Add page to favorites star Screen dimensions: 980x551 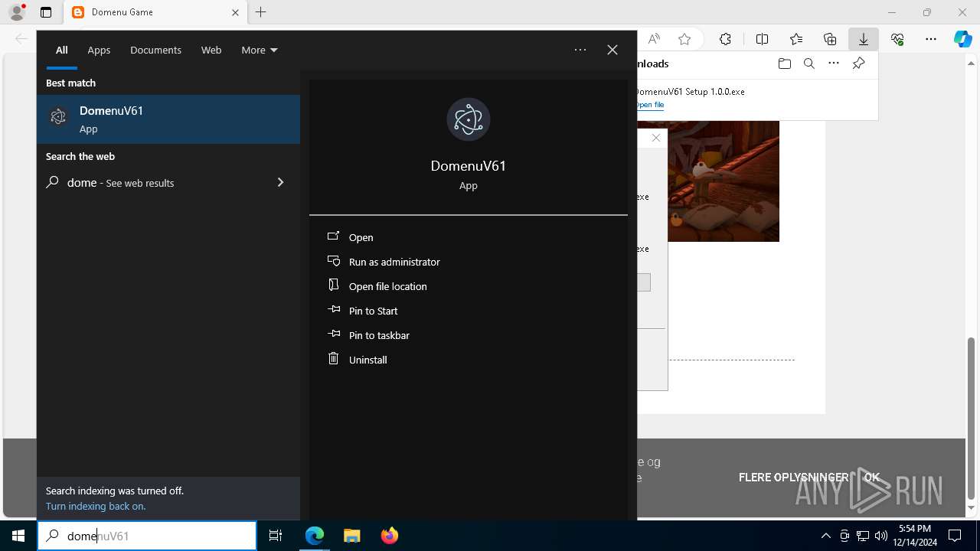(684, 39)
